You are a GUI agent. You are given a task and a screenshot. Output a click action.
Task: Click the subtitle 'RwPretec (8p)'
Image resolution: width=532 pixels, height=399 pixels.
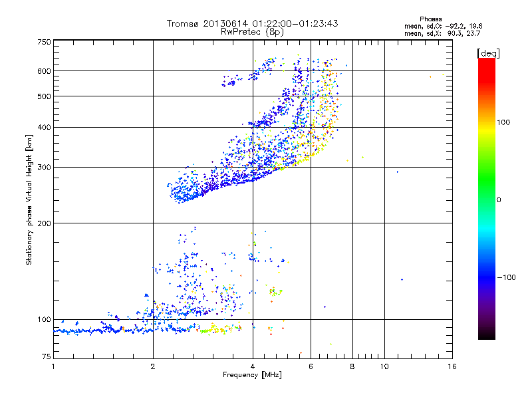pyautogui.click(x=252, y=32)
